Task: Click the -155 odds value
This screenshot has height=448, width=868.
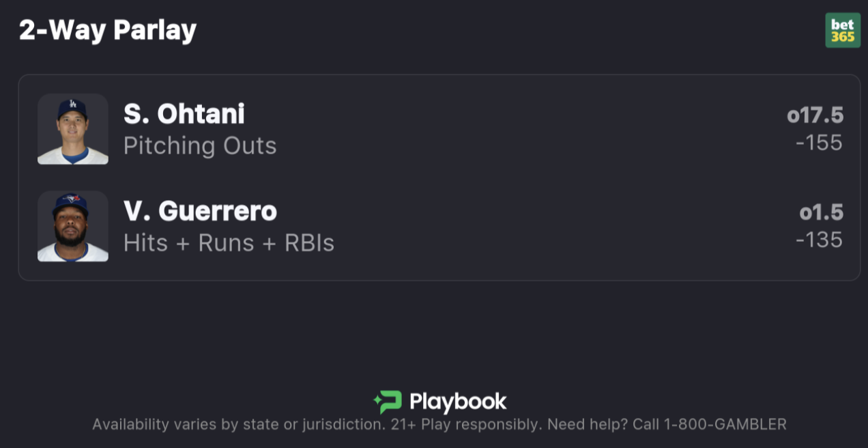Action: [819, 143]
